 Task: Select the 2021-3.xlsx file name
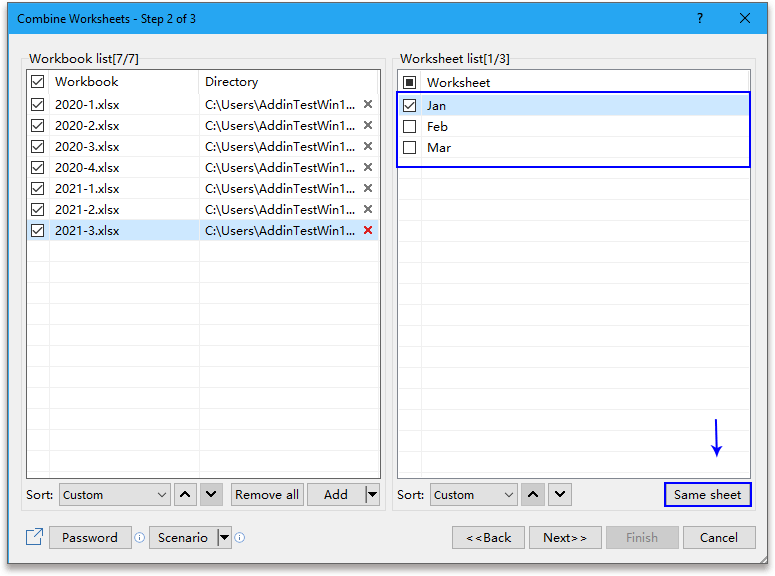click(87, 231)
